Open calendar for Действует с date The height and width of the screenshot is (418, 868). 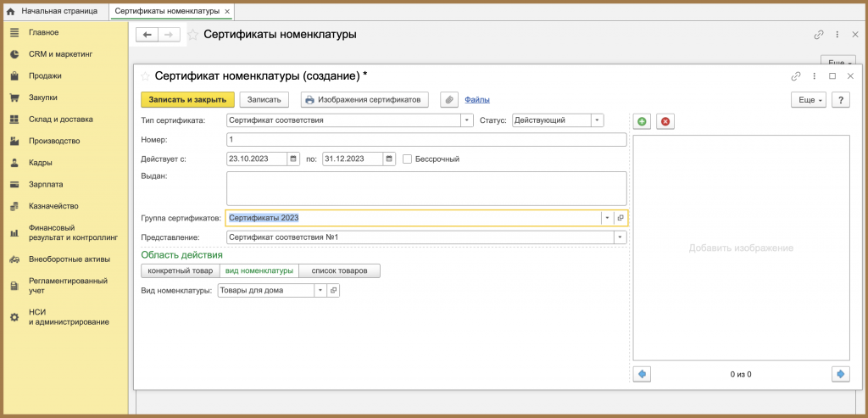point(293,159)
